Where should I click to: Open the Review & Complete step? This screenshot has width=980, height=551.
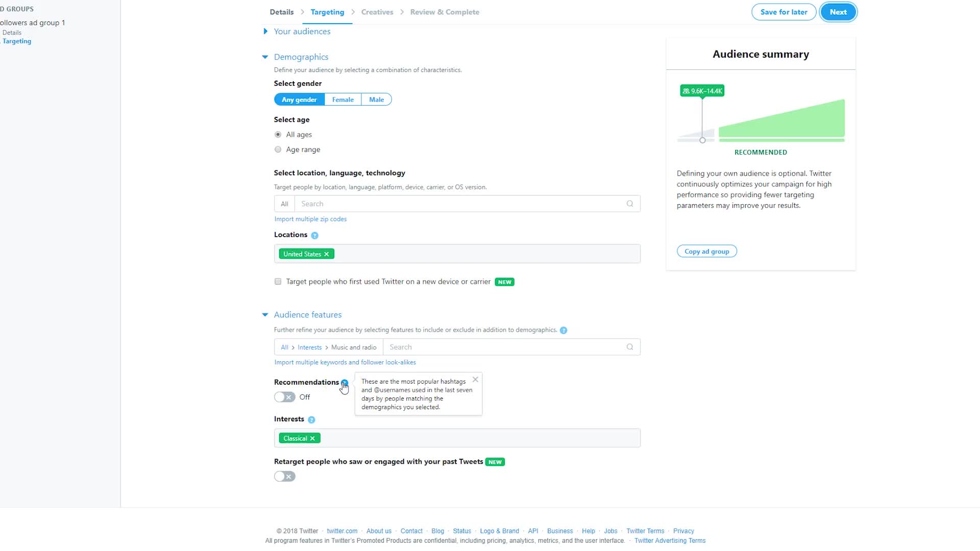[x=444, y=12]
